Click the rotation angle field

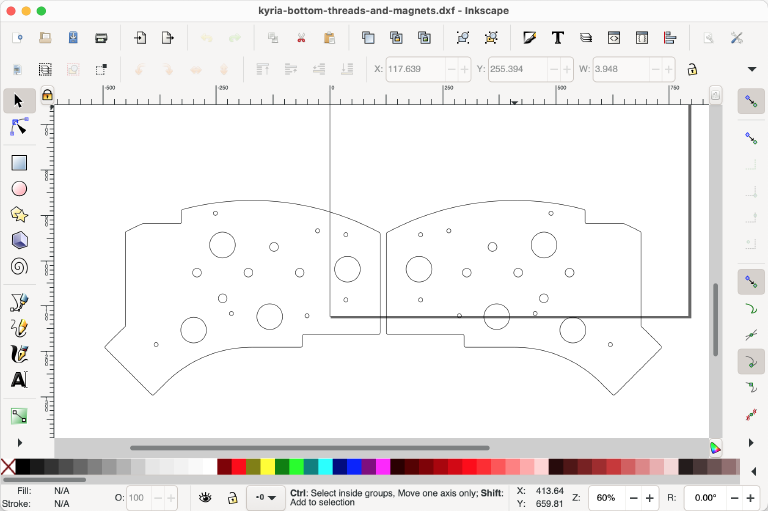[x=705, y=498]
